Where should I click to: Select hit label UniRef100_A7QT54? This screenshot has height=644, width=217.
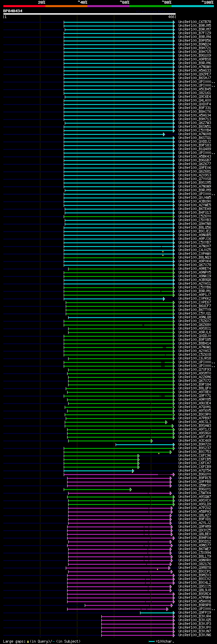click(x=195, y=470)
